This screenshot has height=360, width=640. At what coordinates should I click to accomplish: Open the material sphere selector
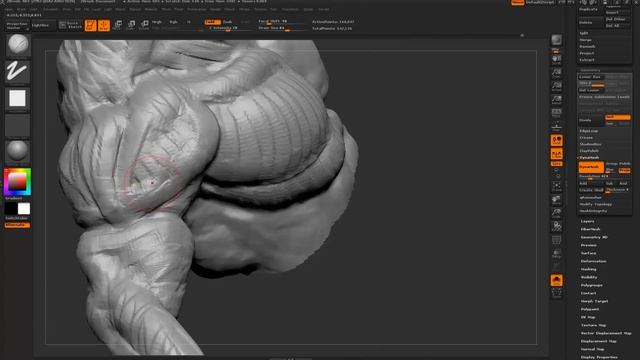(18, 152)
